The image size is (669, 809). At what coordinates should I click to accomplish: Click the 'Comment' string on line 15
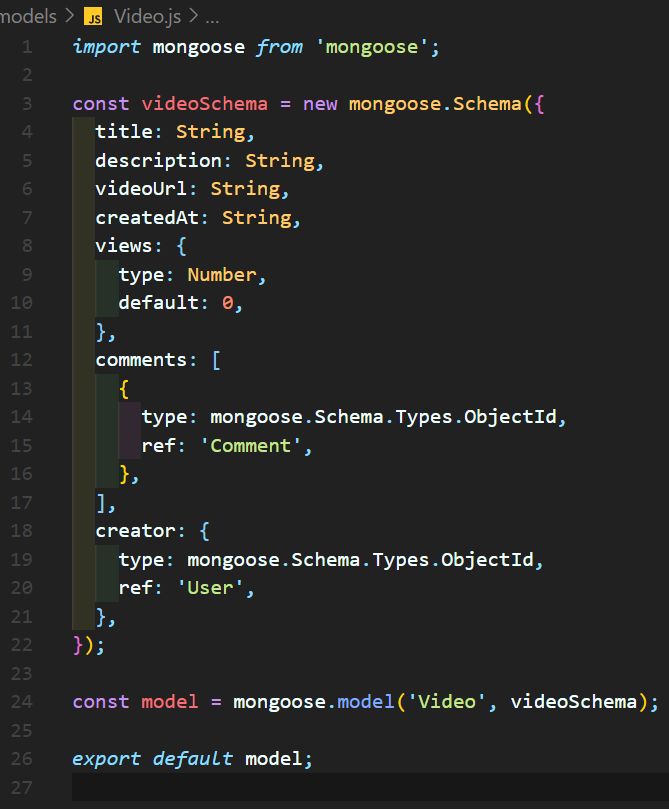pyautogui.click(x=251, y=445)
